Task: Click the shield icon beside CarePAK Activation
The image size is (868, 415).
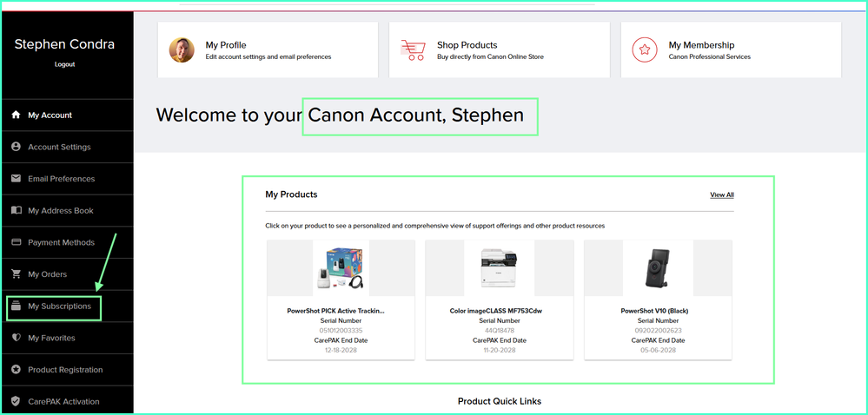Action: click(x=16, y=401)
